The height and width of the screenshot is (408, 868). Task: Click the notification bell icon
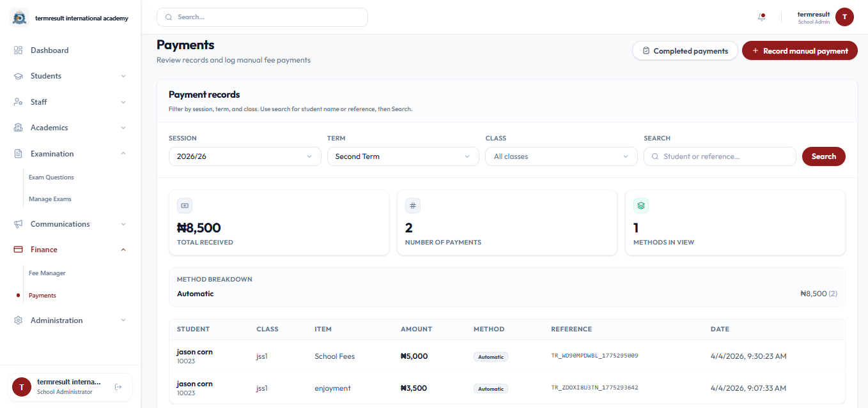(x=761, y=17)
